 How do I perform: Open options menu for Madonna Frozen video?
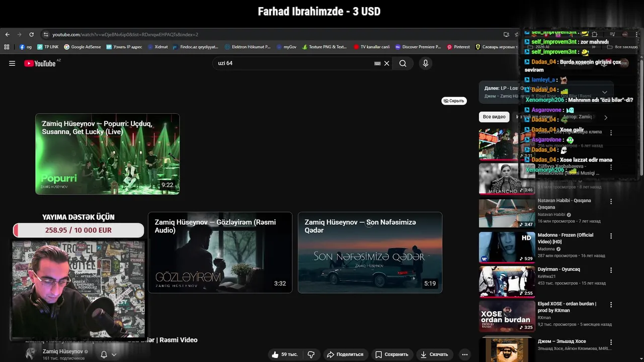[611, 236]
